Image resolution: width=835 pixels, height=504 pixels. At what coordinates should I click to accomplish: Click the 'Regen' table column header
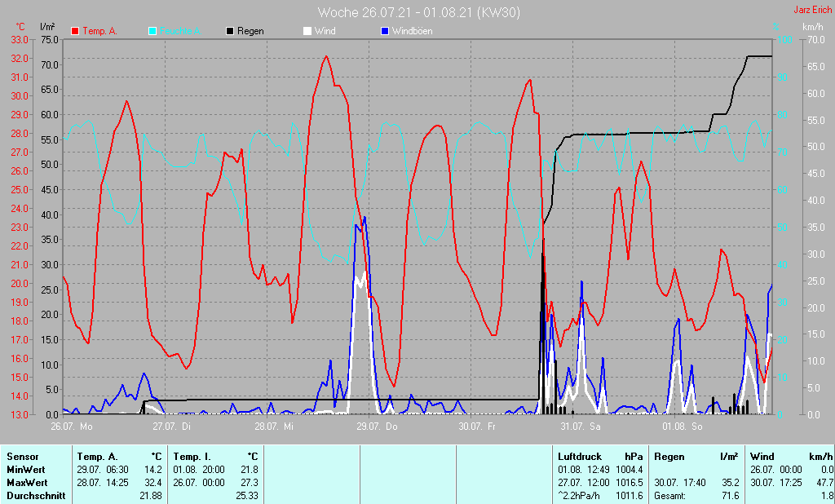click(669, 457)
